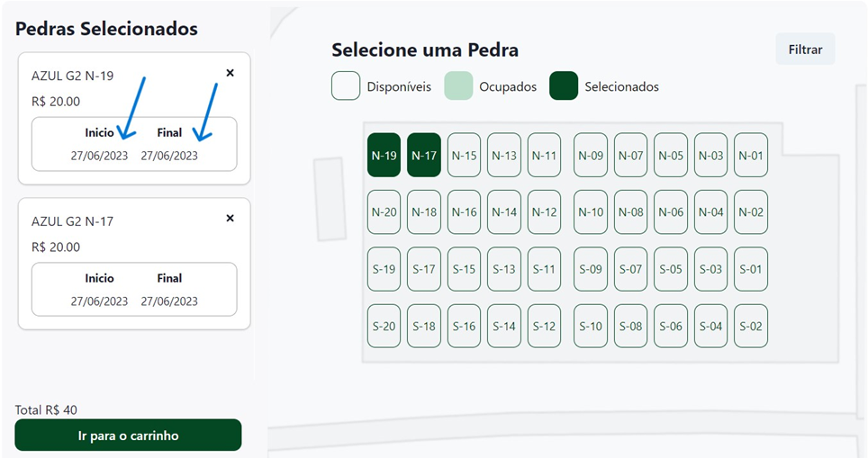Click the Selecionados legend swatch
The image size is (868, 458).
564,86
